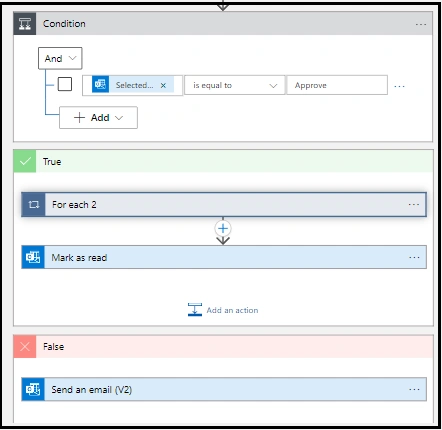Insert a step with the plus connector
The height and width of the screenshot is (430, 442).
coord(223,229)
